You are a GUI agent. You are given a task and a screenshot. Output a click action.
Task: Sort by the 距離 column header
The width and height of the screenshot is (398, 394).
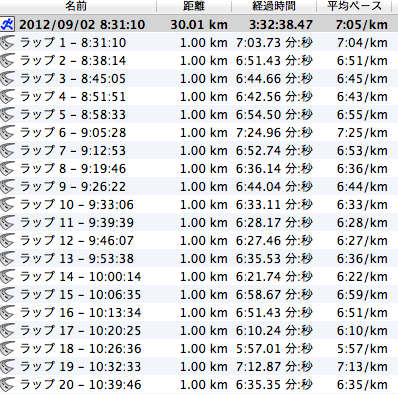[x=194, y=6]
